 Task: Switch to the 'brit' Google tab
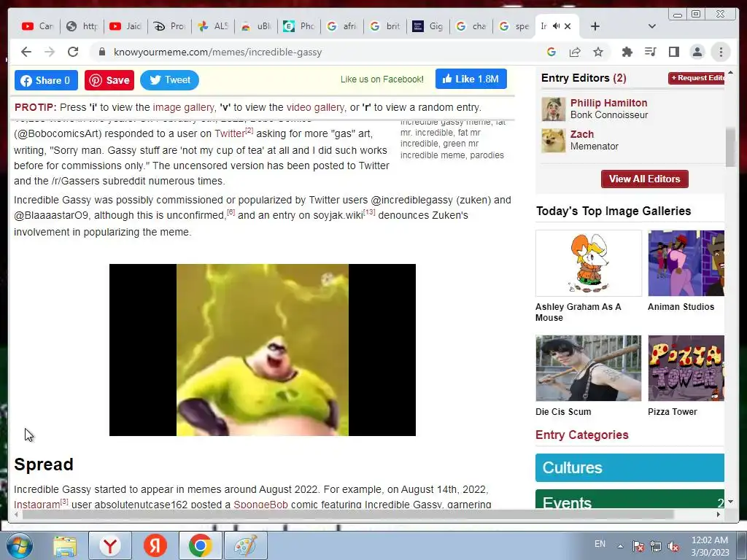tap(385, 26)
